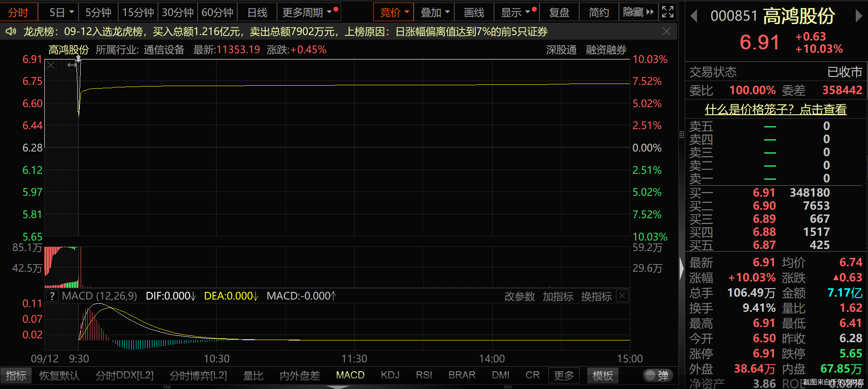
Task: Click 买一 price 6.91
Action: tap(764, 193)
